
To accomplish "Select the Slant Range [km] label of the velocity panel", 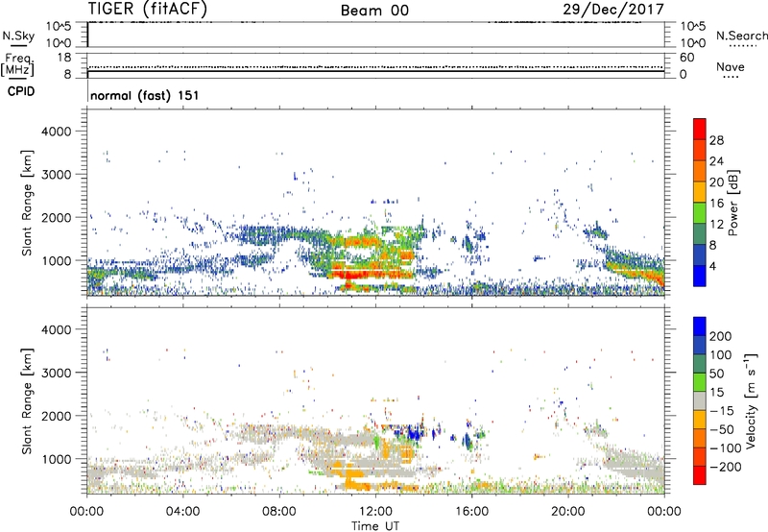I will (27, 400).
